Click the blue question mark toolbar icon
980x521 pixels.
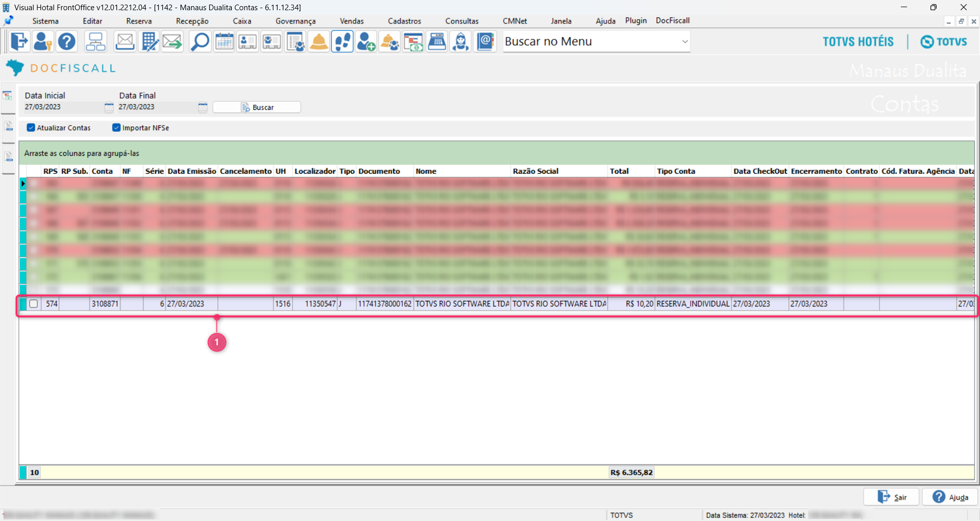pos(67,41)
